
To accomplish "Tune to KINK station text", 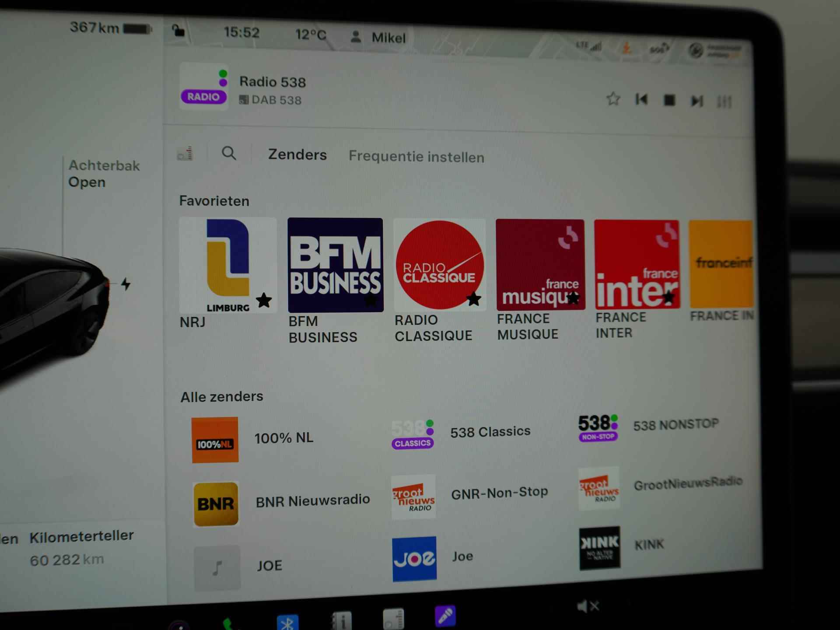I will [x=649, y=545].
